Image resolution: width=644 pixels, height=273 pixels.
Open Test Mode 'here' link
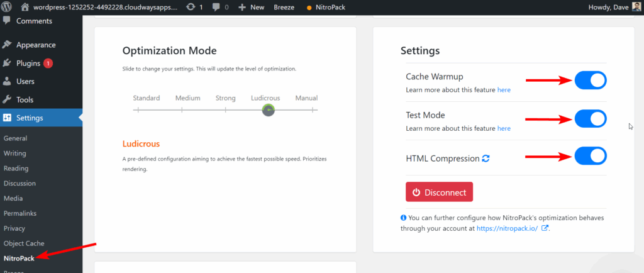pos(504,128)
